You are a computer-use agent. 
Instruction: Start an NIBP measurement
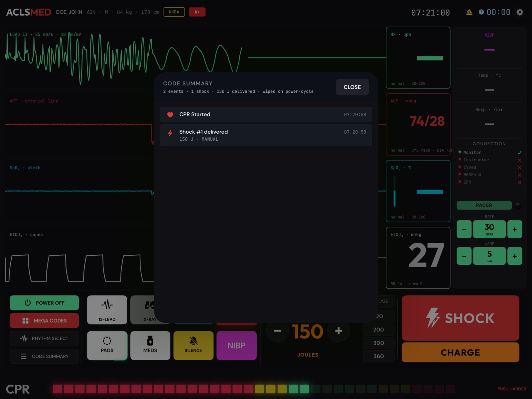236,345
